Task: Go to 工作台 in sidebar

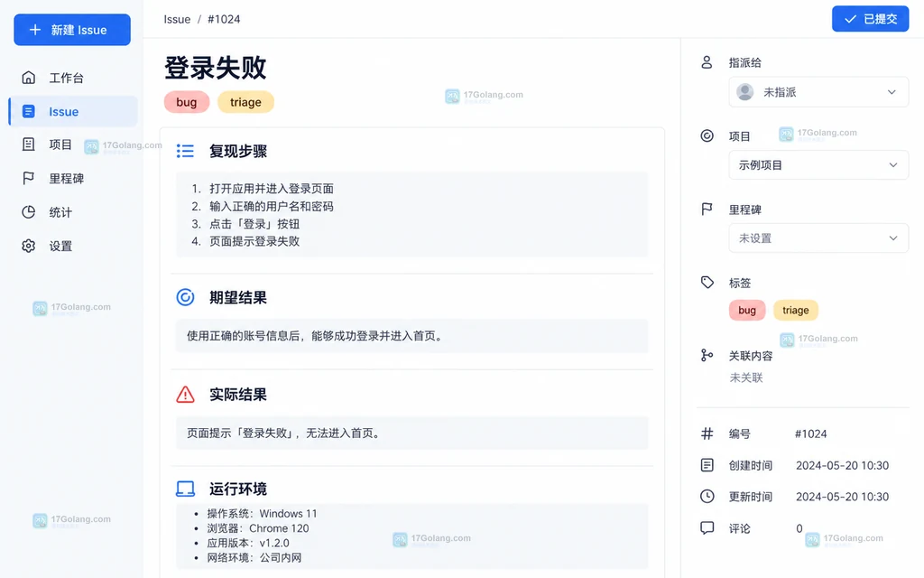Action: tap(74, 78)
